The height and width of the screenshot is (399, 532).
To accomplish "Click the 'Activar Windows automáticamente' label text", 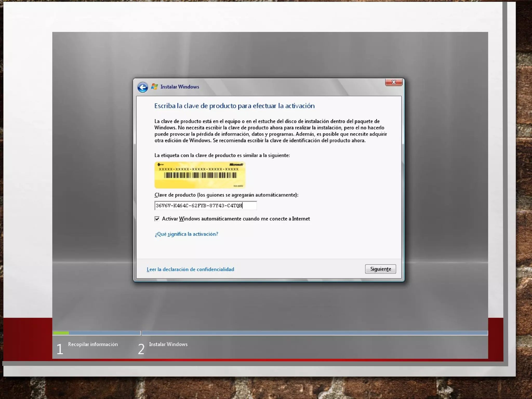I will (236, 219).
